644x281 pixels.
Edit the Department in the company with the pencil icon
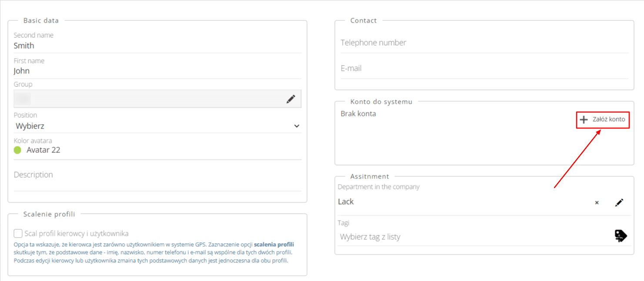click(x=619, y=202)
